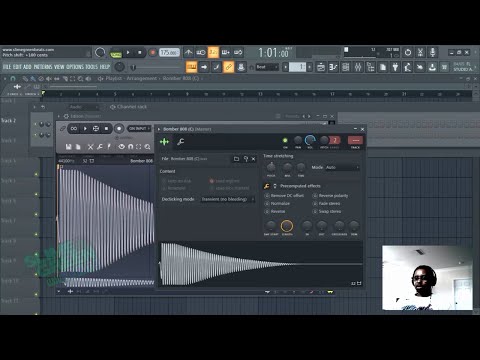Viewport: 480px width, 360px height.
Task: Toggle the metronome icon
Action: tap(189, 52)
